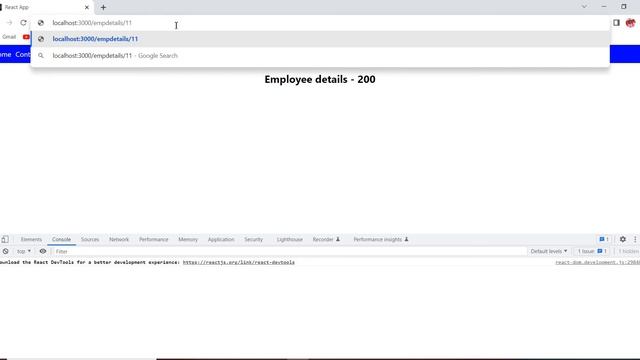Open the tab search chevron
The width and height of the screenshot is (640, 360).
click(x=584, y=7)
